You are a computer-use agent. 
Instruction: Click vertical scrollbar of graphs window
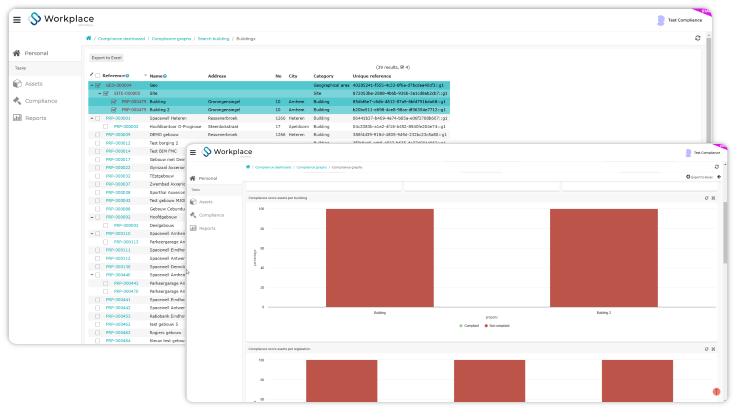tap(724, 232)
